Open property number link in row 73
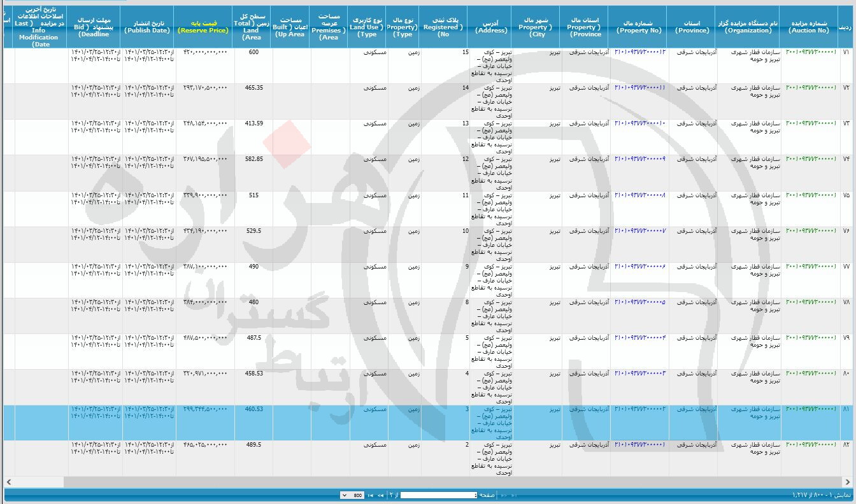The width and height of the screenshot is (856, 504). click(x=639, y=123)
